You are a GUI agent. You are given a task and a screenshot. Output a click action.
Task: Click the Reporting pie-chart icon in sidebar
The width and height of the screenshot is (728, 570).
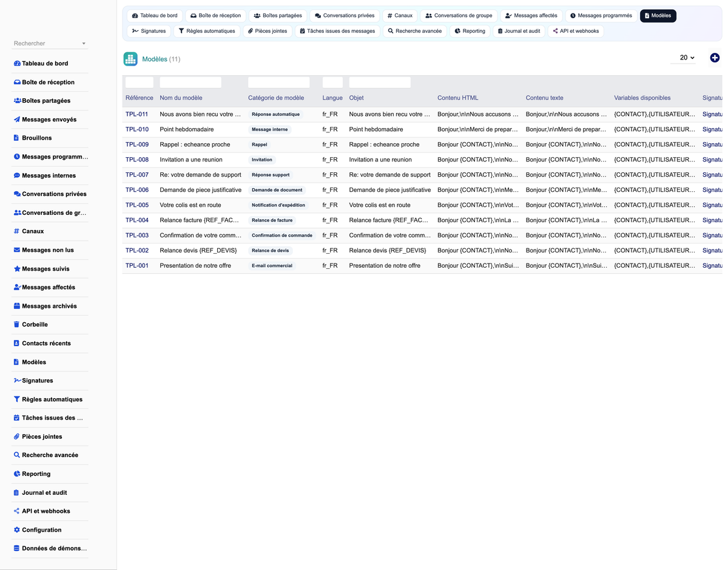(17, 474)
